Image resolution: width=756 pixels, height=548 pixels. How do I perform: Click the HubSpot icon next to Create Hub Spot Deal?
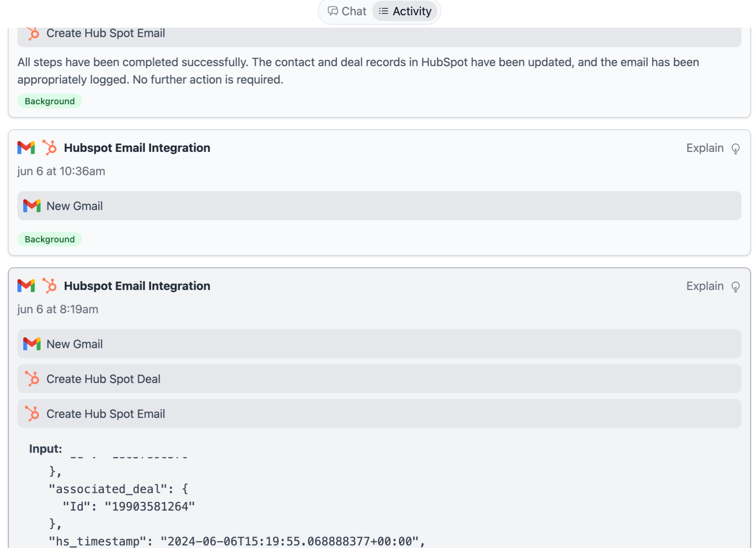coord(32,379)
